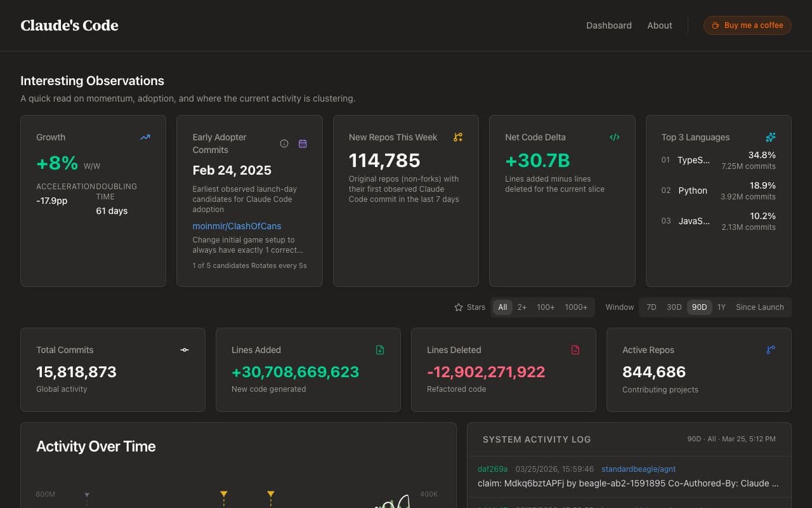The height and width of the screenshot is (508, 812).
Task: Set Stars filter to 1000+
Action: coord(576,307)
